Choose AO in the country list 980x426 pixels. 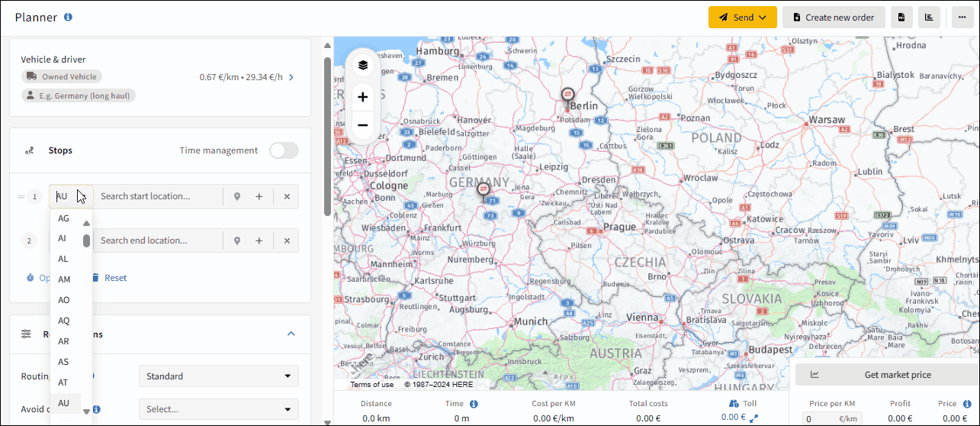(66, 300)
